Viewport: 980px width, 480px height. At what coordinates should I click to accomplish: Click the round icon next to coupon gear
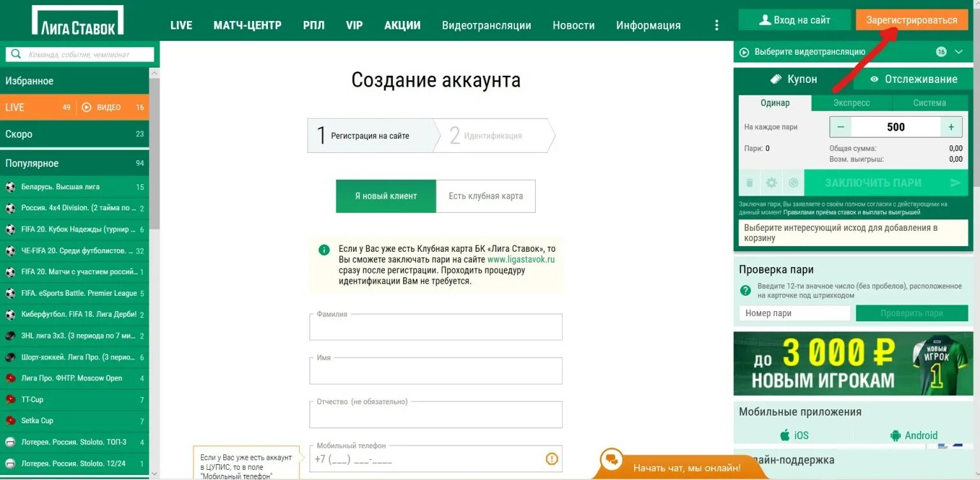(793, 183)
